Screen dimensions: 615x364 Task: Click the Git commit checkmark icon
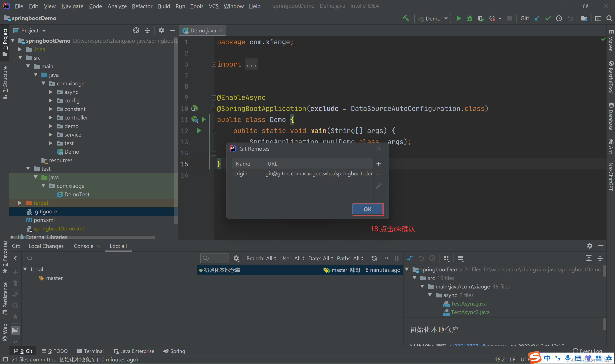coord(548,18)
